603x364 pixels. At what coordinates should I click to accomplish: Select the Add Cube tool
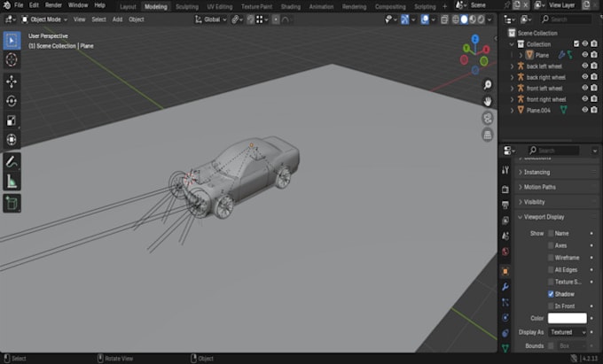tap(12, 203)
